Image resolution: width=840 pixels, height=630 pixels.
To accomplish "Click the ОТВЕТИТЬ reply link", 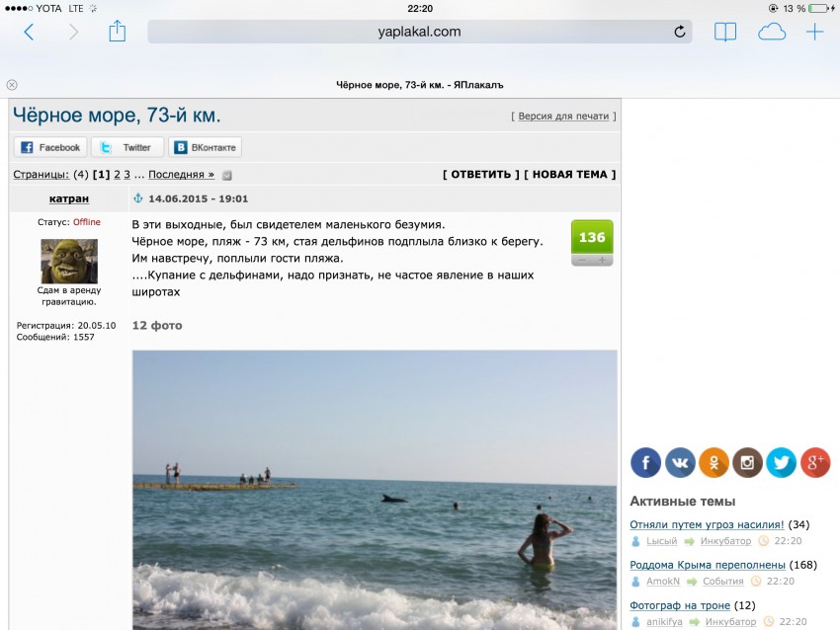I will pos(481,175).
